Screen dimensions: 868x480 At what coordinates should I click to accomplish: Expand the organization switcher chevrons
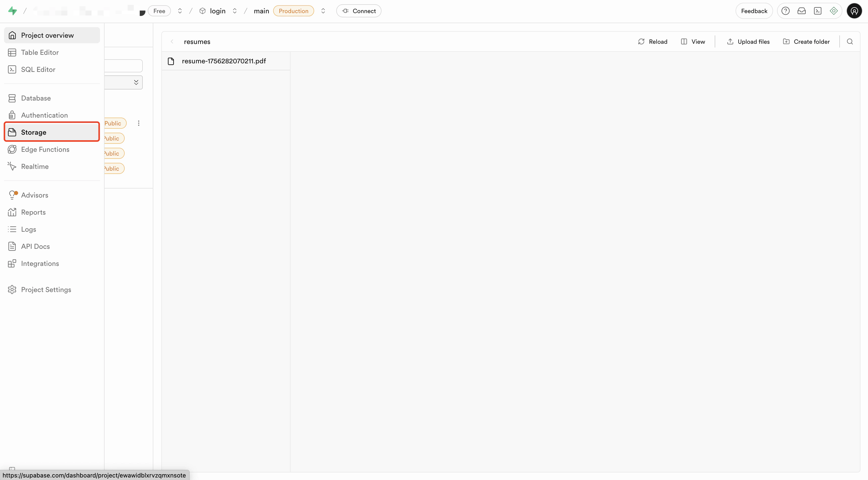tap(180, 11)
